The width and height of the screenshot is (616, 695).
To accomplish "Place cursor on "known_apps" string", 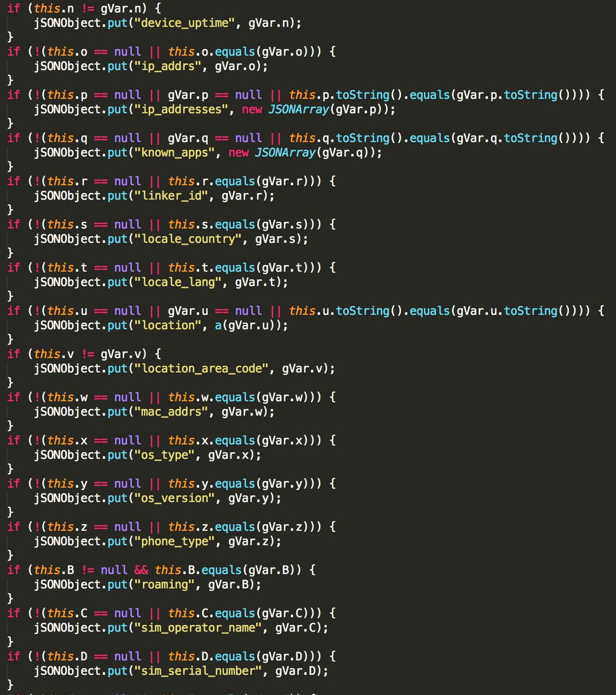I will pyautogui.click(x=175, y=152).
